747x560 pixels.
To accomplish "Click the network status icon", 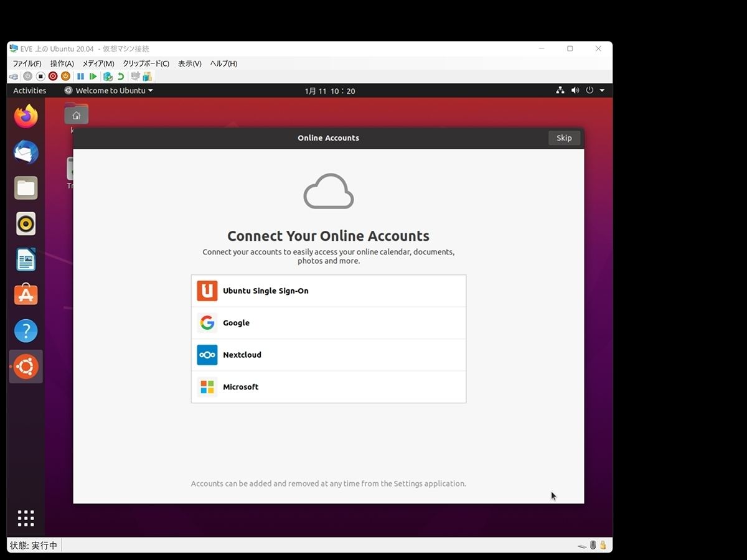I will [560, 91].
